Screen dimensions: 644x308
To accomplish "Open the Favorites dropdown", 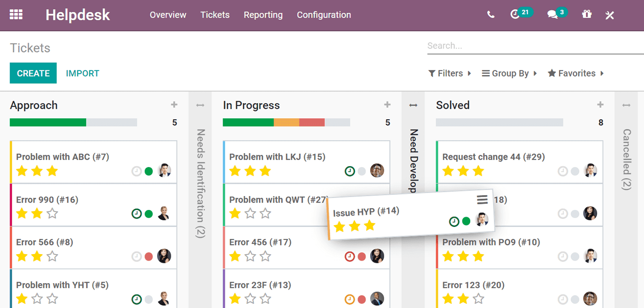I will pyautogui.click(x=576, y=73).
